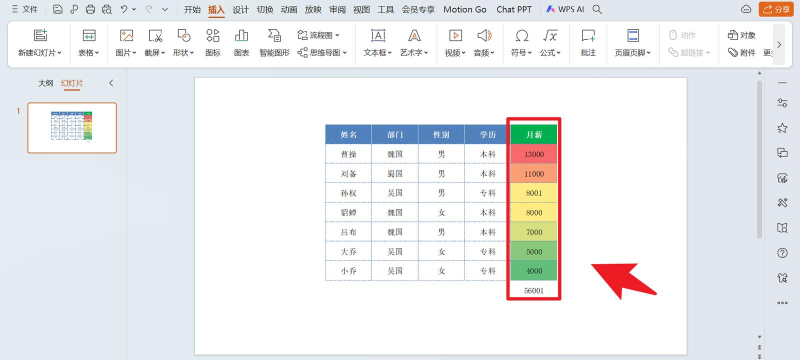The height and width of the screenshot is (360, 800).
Task: Expand the quick access toolbar customize chevron
Action: tap(164, 9)
